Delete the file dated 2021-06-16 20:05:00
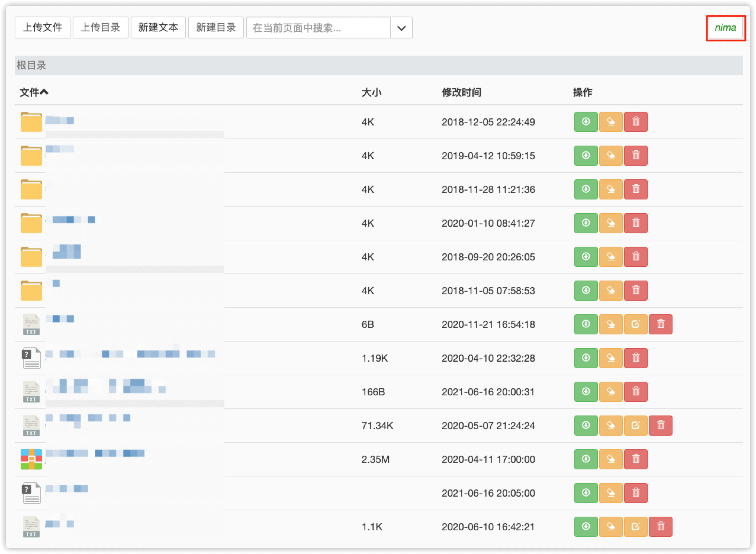The height and width of the screenshot is (554, 756). (636, 493)
